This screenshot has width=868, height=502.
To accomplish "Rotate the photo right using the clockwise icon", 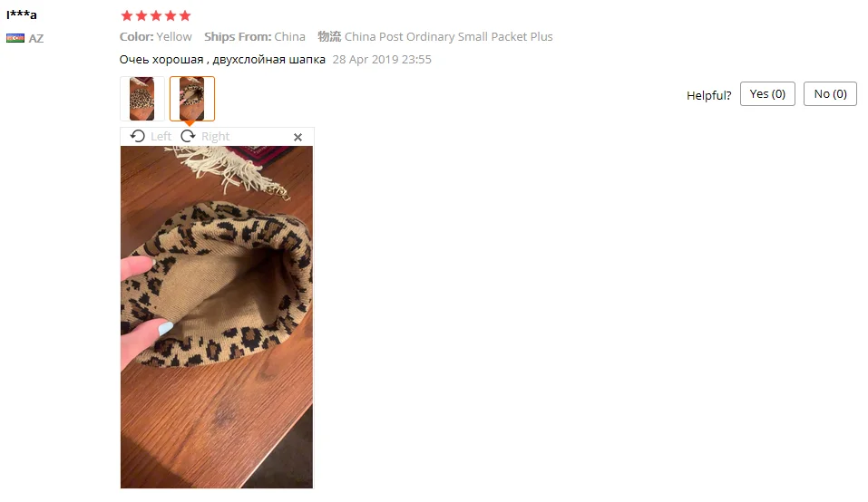I will point(189,136).
